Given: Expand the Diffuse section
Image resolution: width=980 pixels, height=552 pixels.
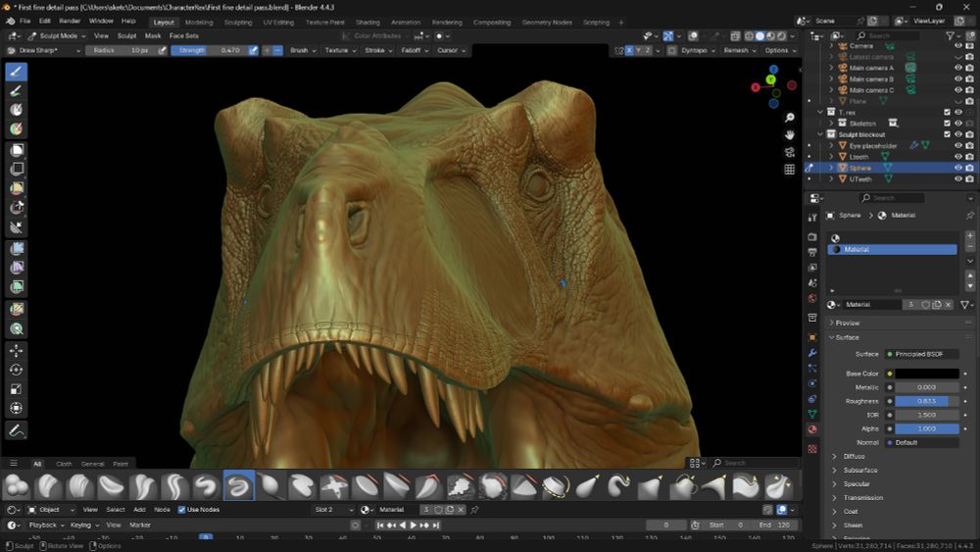Looking at the screenshot, I should pos(854,456).
